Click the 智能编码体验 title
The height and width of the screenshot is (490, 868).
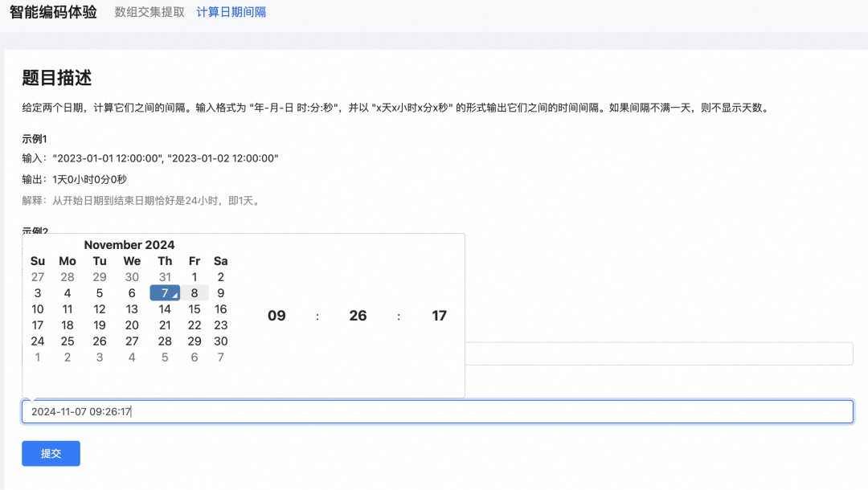click(53, 12)
